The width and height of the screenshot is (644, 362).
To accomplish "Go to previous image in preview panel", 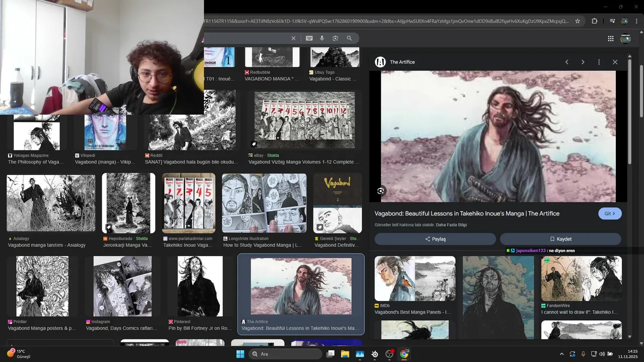I will point(567,62).
